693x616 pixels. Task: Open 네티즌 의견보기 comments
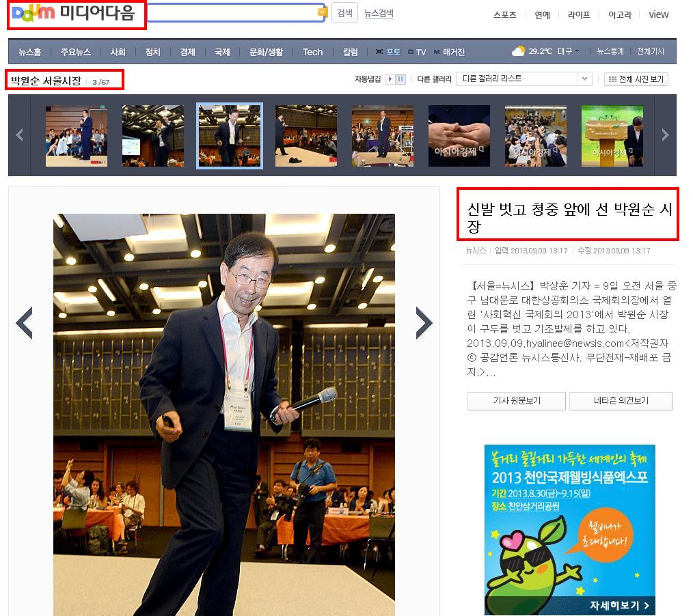621,401
